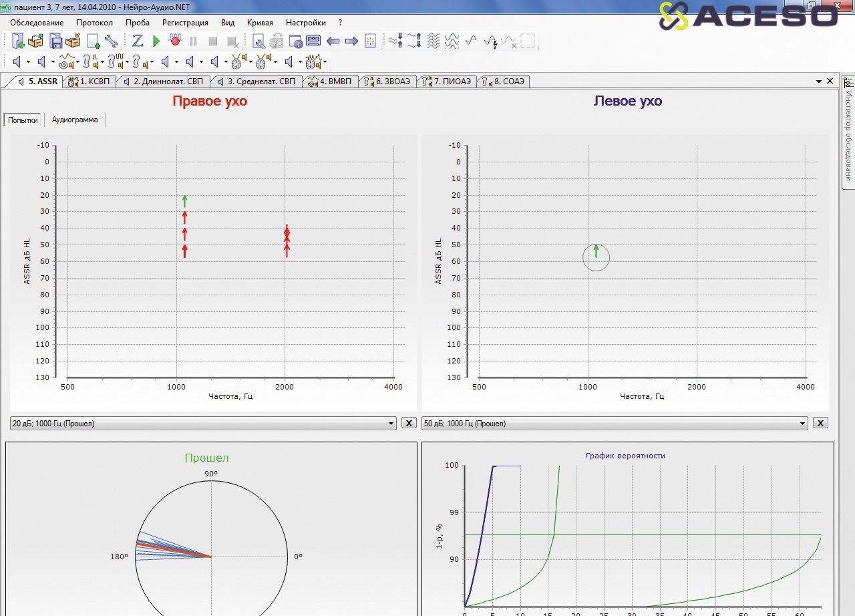Click the left arrow navigation icon

pyautogui.click(x=333, y=41)
